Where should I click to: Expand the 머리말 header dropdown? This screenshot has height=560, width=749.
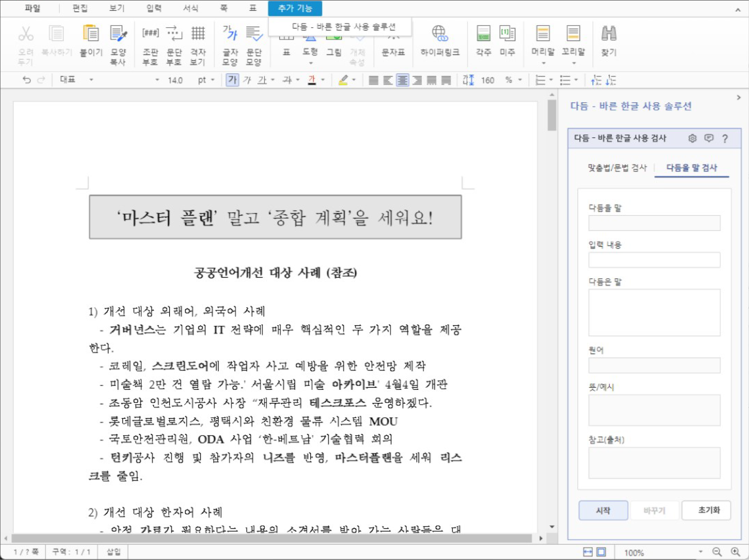(543, 63)
